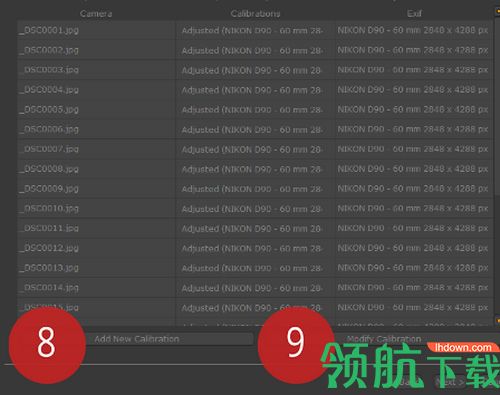
Task: Click Exif cell in the _DSC0012.jpg row
Action: pyautogui.click(x=414, y=248)
